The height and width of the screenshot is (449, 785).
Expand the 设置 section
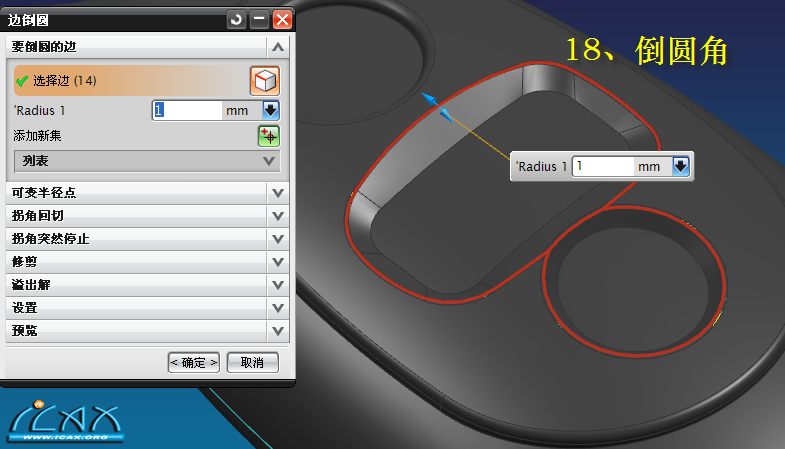278,308
